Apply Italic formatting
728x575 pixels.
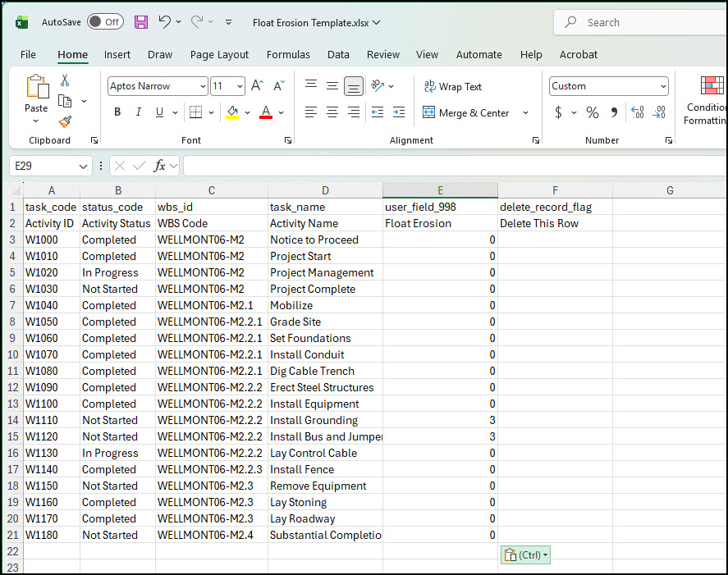[x=139, y=112]
